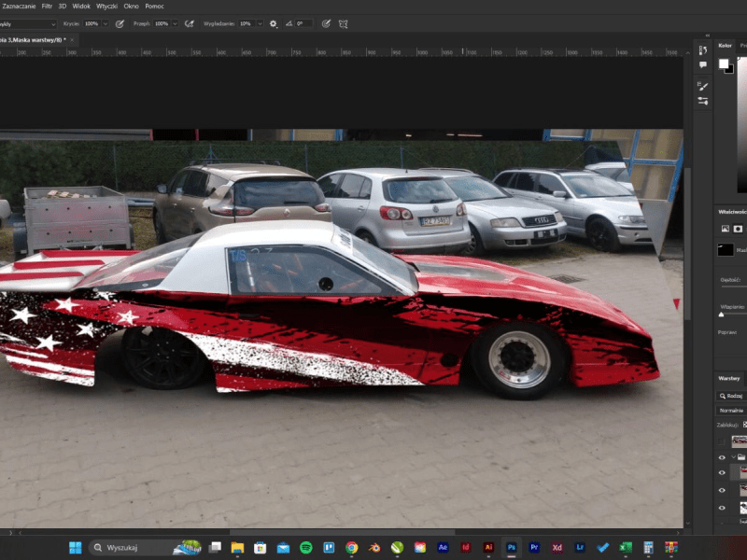Open the Zaznaczanie menu
The width and height of the screenshot is (747, 560).
pos(19,7)
